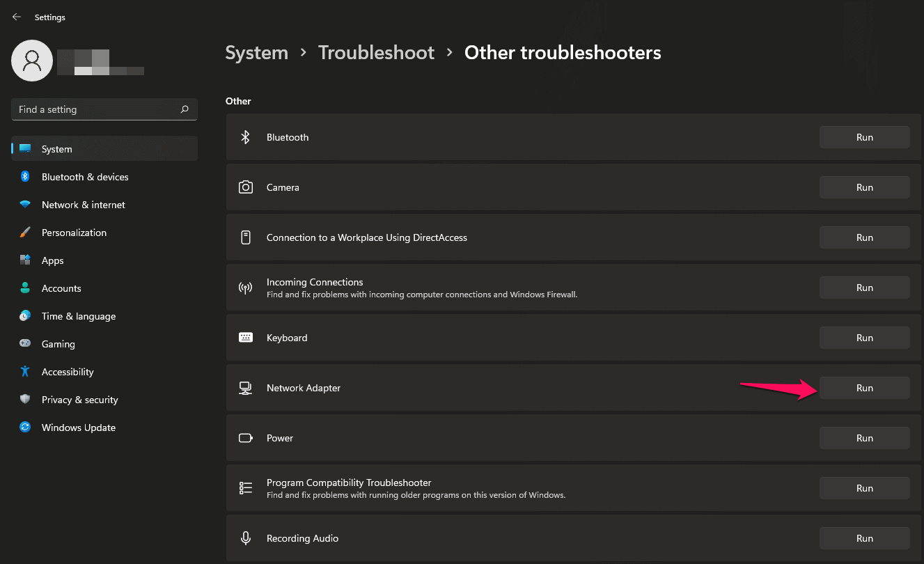Click the Recording Audio microphone icon
The height and width of the screenshot is (564, 924).
246,538
